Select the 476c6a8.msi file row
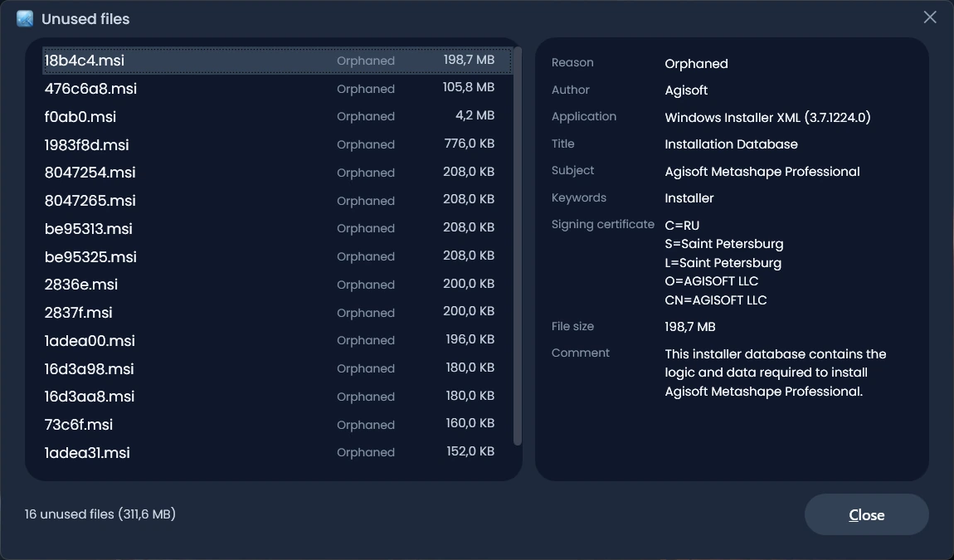954x560 pixels. (277, 88)
